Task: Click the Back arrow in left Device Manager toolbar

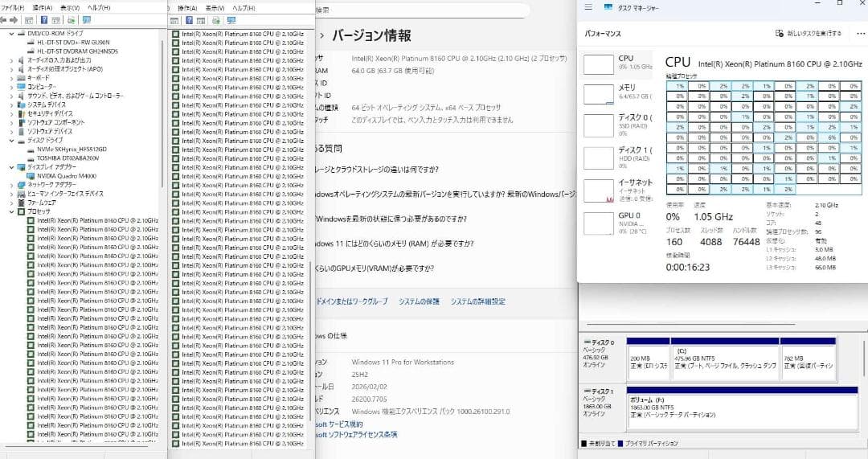Action: 3,20
